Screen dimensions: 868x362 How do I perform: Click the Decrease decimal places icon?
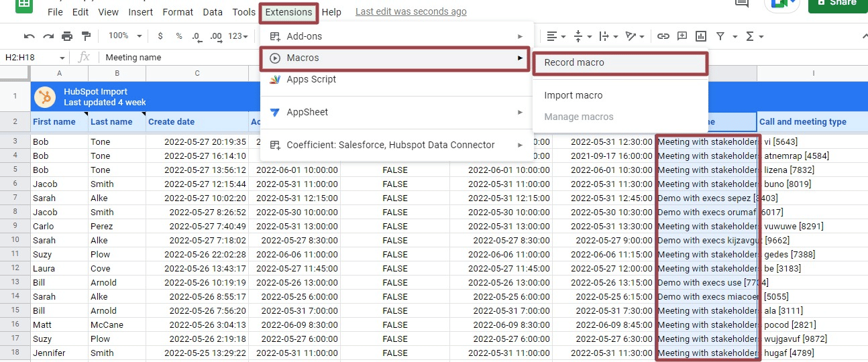pyautogui.click(x=197, y=36)
